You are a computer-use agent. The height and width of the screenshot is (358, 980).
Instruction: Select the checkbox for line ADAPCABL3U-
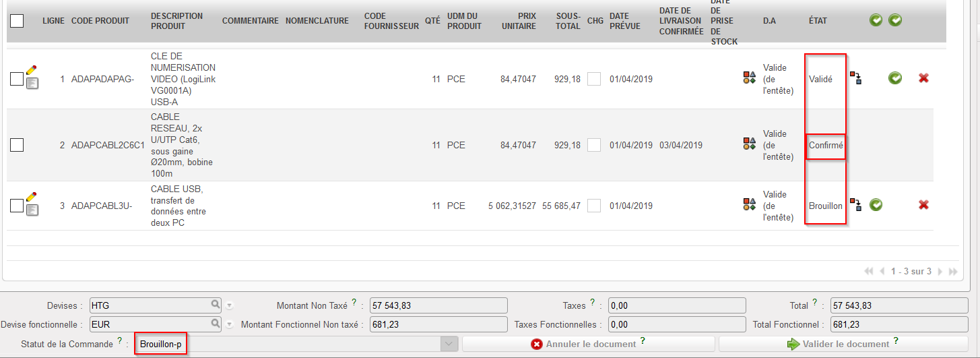click(17, 206)
